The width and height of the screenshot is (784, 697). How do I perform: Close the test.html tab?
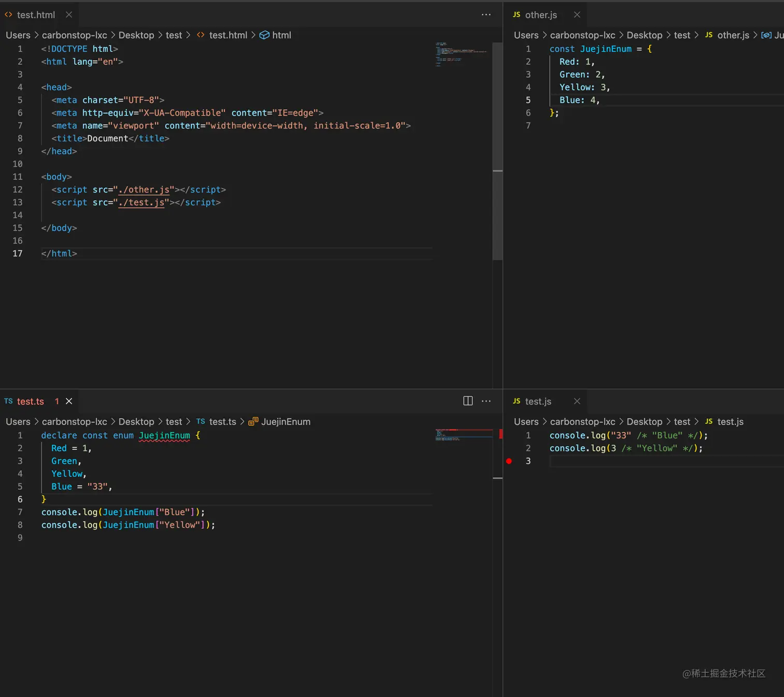69,15
